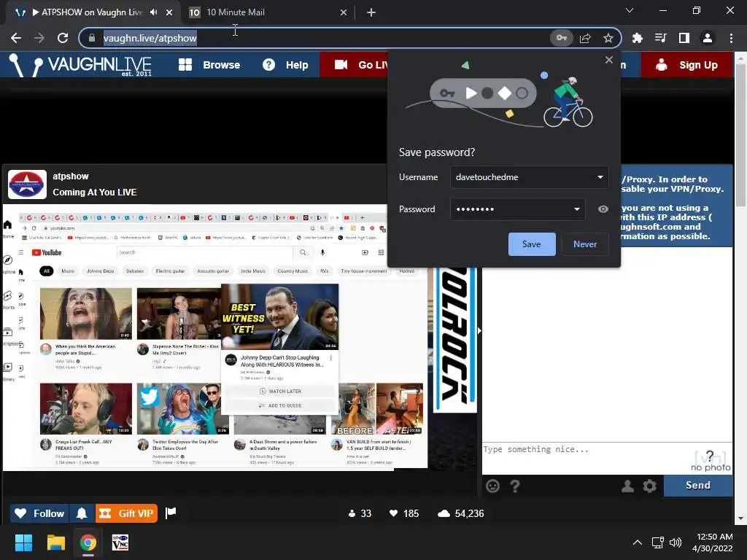This screenshot has height=560, width=747.
Task: Toggle the Chrome side panel icon
Action: 684,38
